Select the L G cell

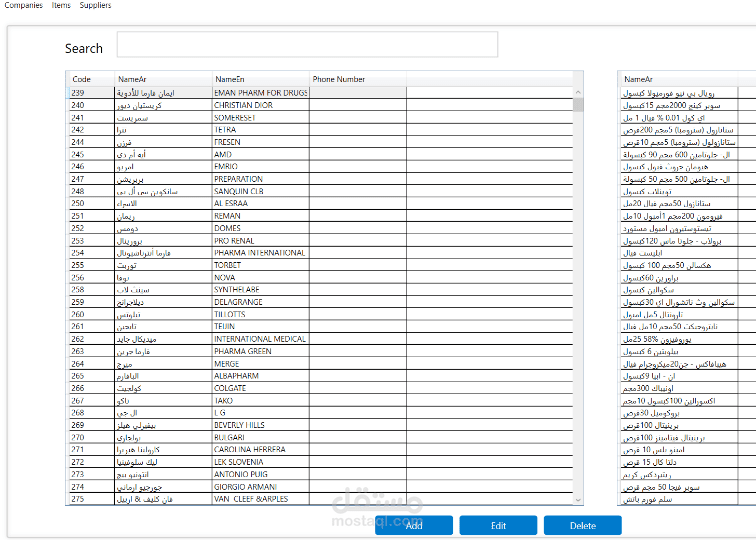(261, 413)
